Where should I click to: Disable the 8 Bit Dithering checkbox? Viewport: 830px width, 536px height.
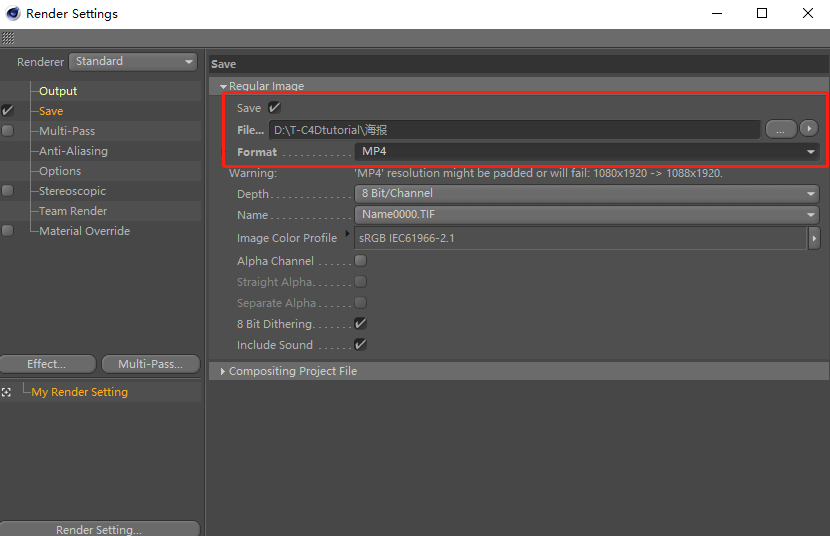click(x=360, y=324)
